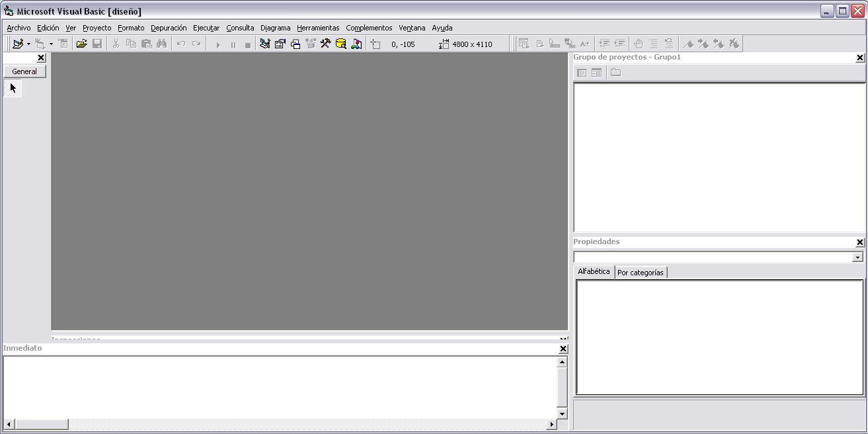Open the Data View window icon
868x434 pixels.
pyautogui.click(x=341, y=44)
